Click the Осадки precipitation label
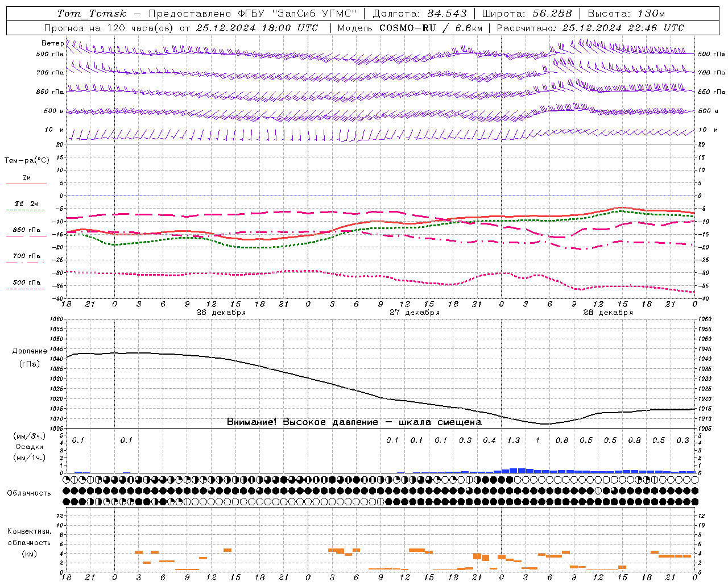 pos(30,447)
